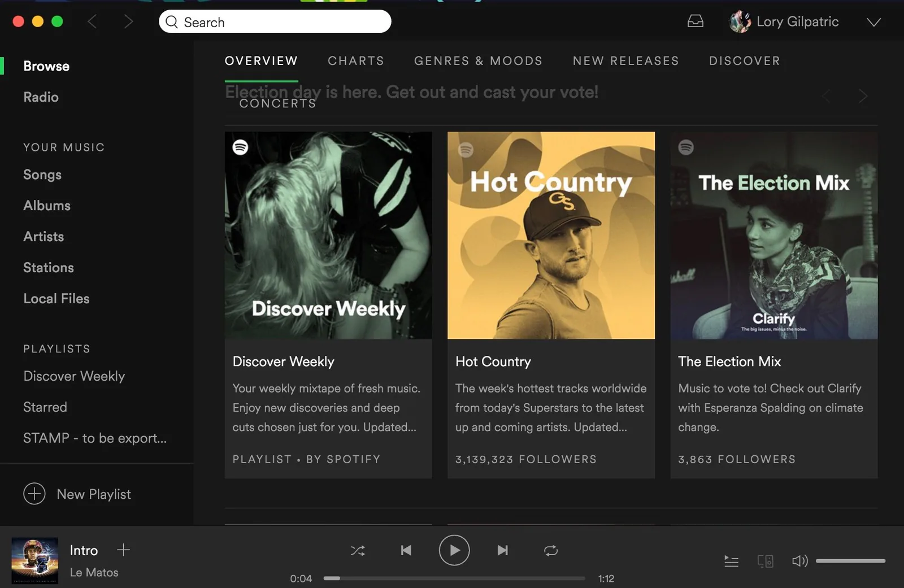Select the Overview tab
Image resolution: width=904 pixels, height=588 pixels.
click(x=261, y=61)
